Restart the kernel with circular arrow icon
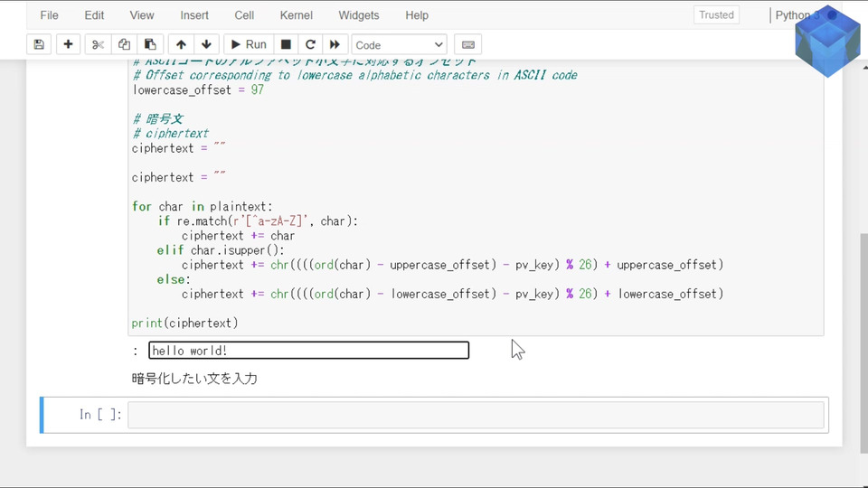Viewport: 868px width, 488px height. (x=310, y=44)
